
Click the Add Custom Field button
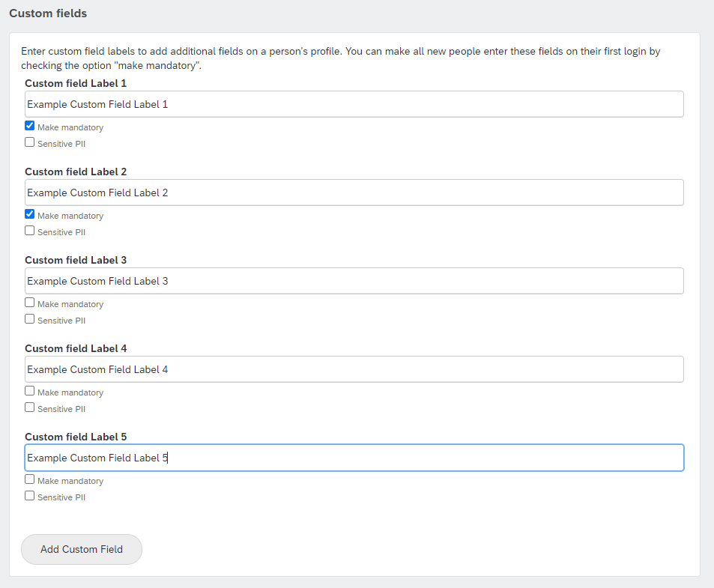tap(82, 549)
